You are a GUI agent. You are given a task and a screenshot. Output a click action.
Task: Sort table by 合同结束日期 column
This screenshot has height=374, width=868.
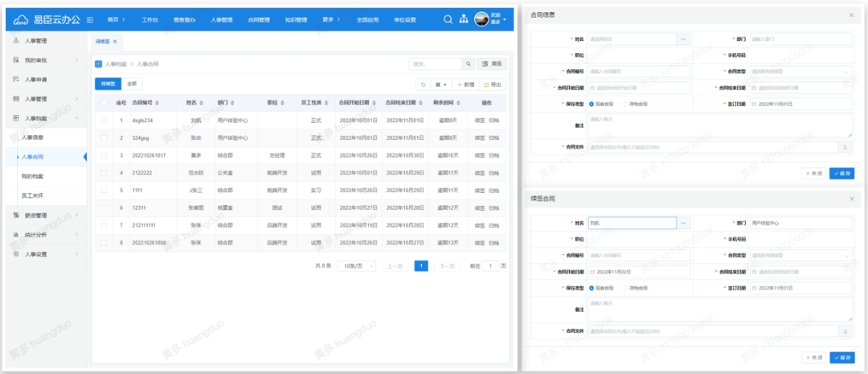tap(422, 103)
